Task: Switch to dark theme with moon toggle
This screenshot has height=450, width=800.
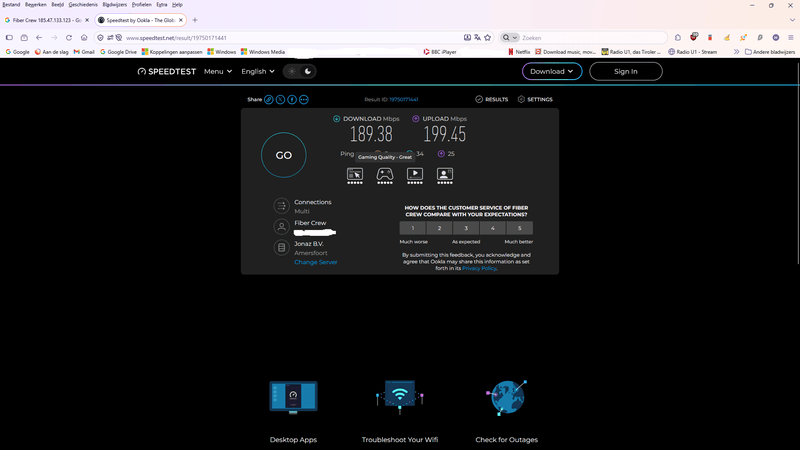Action: pos(308,71)
